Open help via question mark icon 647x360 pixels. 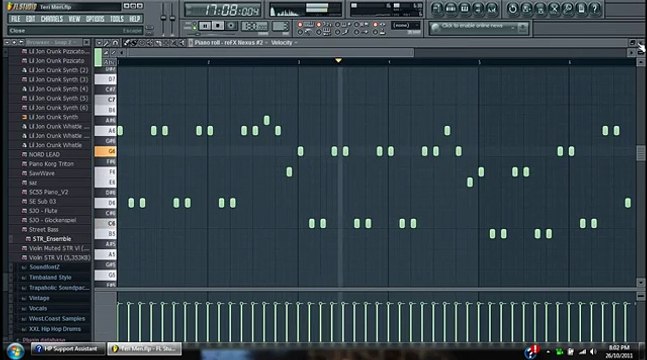tap(594, 9)
